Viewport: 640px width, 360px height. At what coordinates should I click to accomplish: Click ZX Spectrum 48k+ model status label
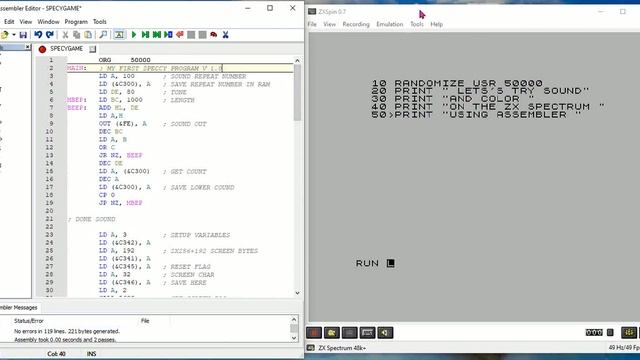pos(342,348)
